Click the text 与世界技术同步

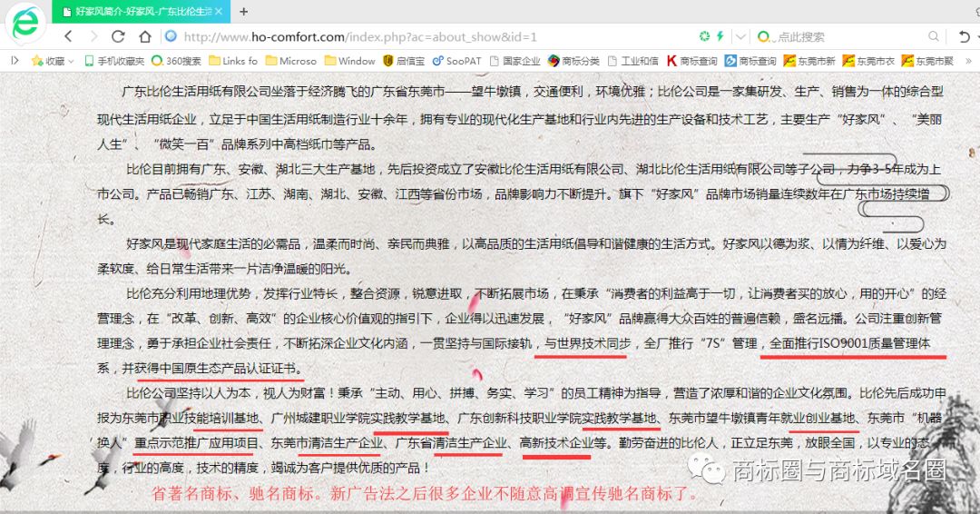point(587,343)
